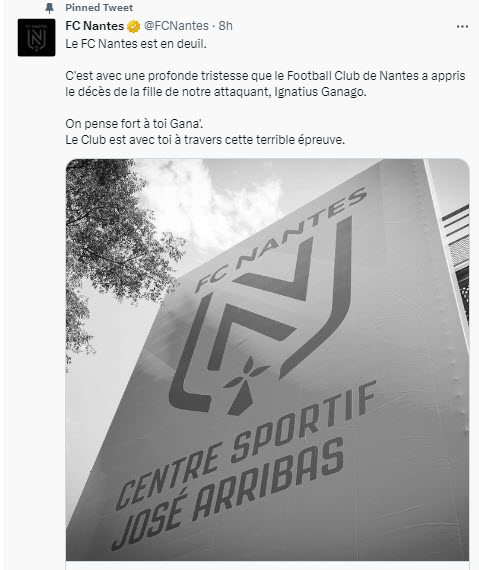This screenshot has height=570, width=479.
Task: Click the gold verified badge
Action: pyautogui.click(x=133, y=26)
